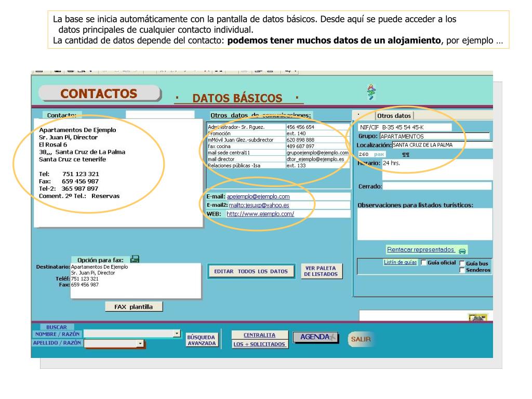The width and height of the screenshot is (532, 399).
Task: Click the empty field beside the Contacto label
Action: pos(160,115)
